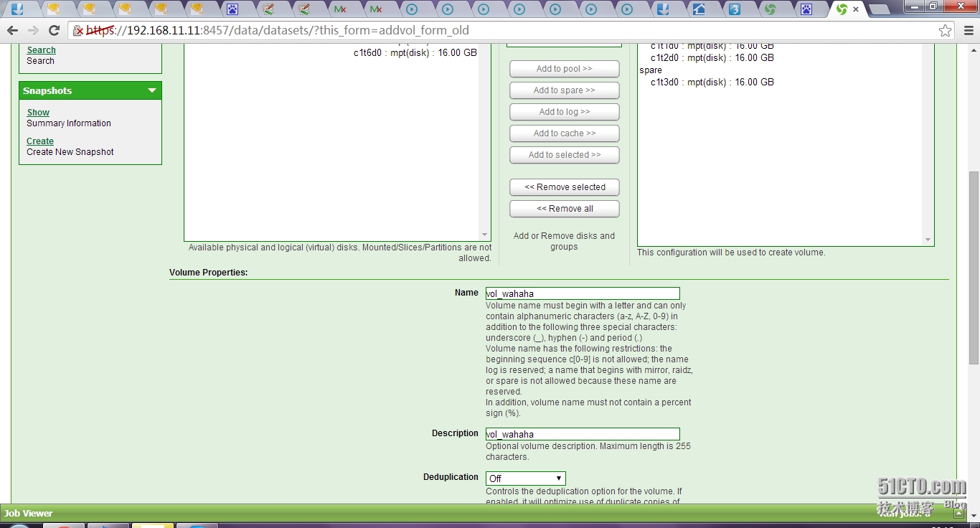Reload the page with refresh icon
Viewport: 980px width, 528px height.
pos(54,31)
